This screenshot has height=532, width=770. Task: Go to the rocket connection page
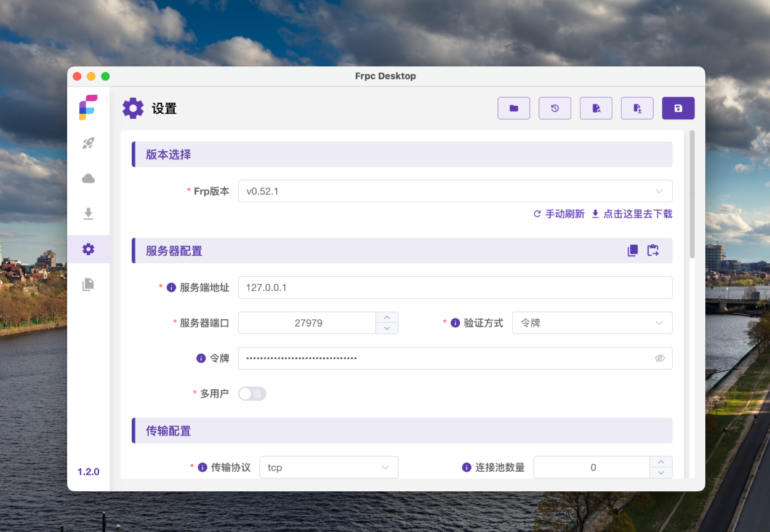(88, 143)
